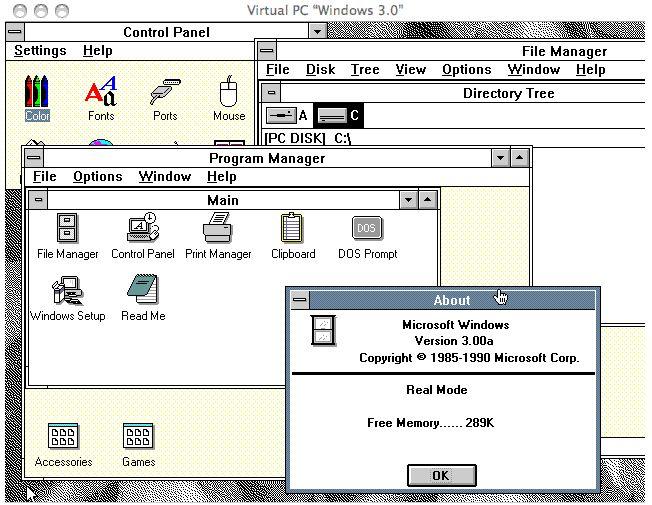This screenshot has height=505, width=652.
Task: Click the Directory Tree title bar
Action: pyautogui.click(x=463, y=93)
